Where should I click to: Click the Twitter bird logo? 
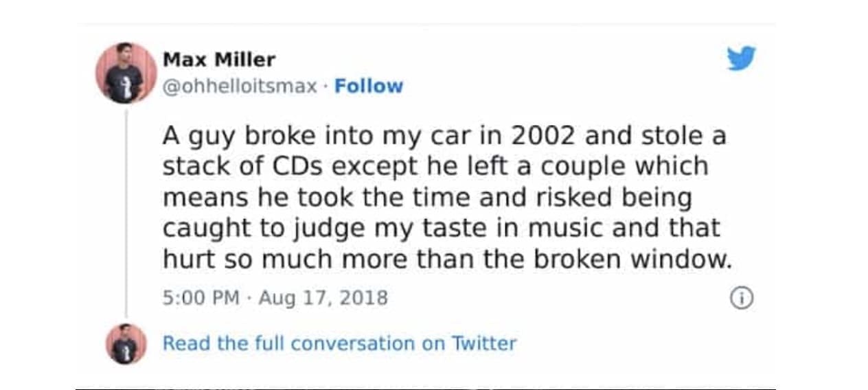(741, 58)
